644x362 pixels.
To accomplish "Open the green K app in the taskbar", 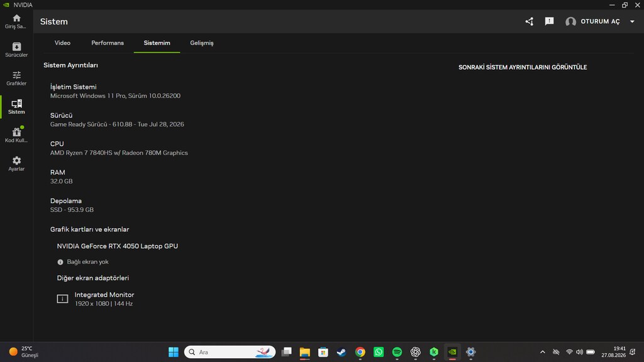I will [434, 352].
